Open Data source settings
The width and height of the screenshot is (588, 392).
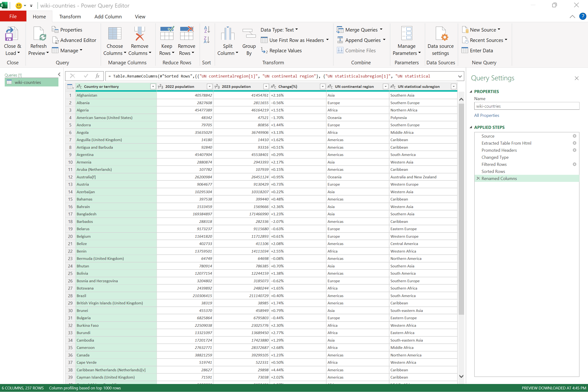tap(441, 34)
